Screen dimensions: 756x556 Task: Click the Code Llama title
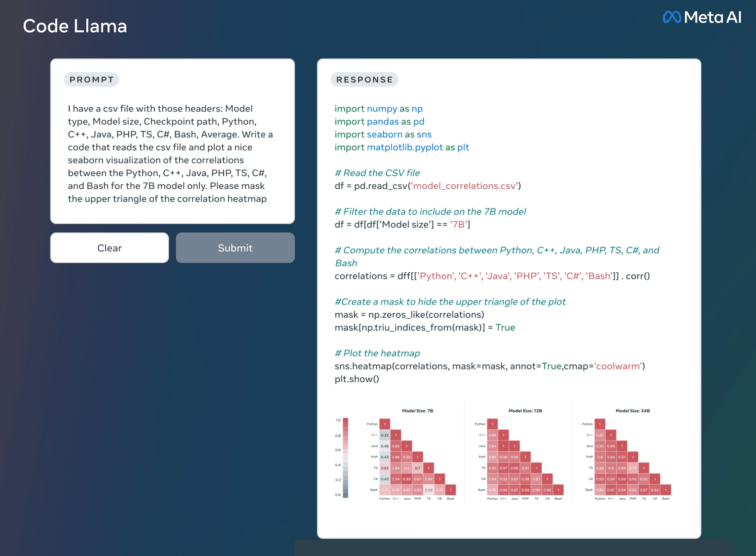[x=75, y=26]
